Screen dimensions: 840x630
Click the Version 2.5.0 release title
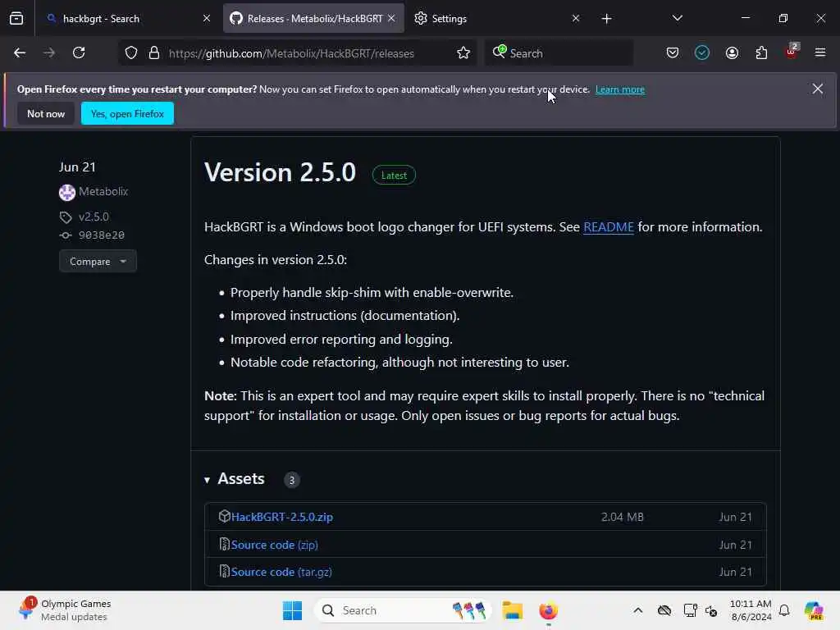tap(280, 172)
